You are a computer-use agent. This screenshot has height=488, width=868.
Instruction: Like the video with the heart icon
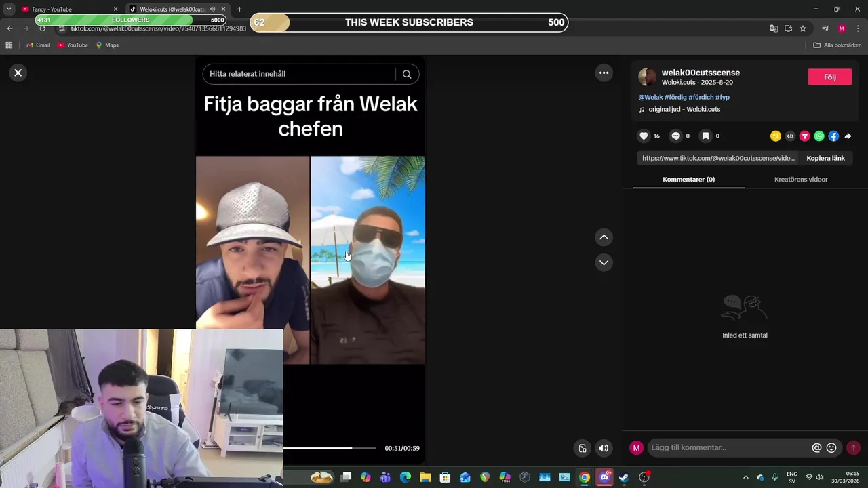point(644,136)
